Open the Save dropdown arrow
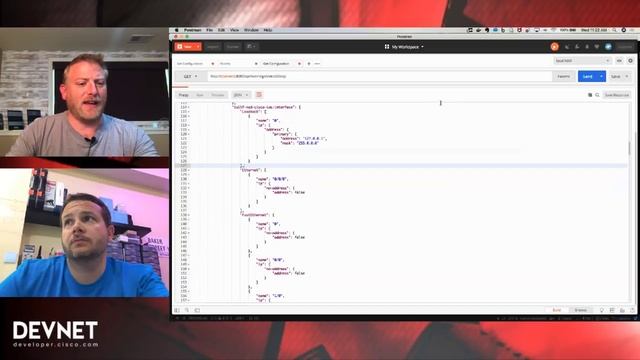The image size is (640, 360). point(627,76)
